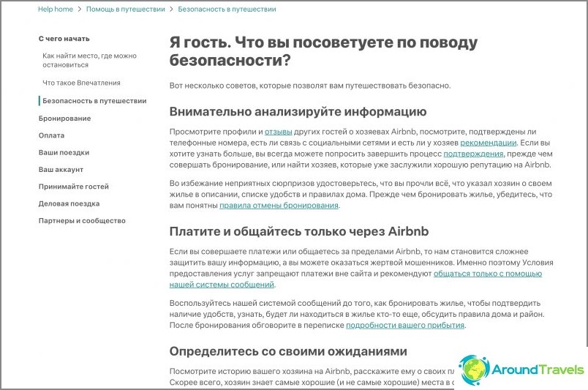588x390 pixels.
Task: Open the Партнеры и сообщество sidebar section
Action: [x=82, y=221]
